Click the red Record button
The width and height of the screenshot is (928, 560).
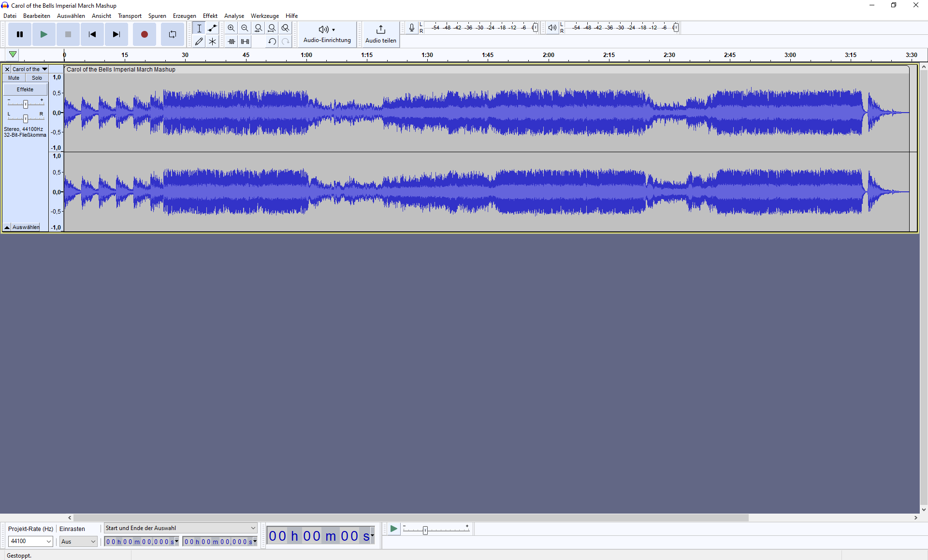click(145, 34)
